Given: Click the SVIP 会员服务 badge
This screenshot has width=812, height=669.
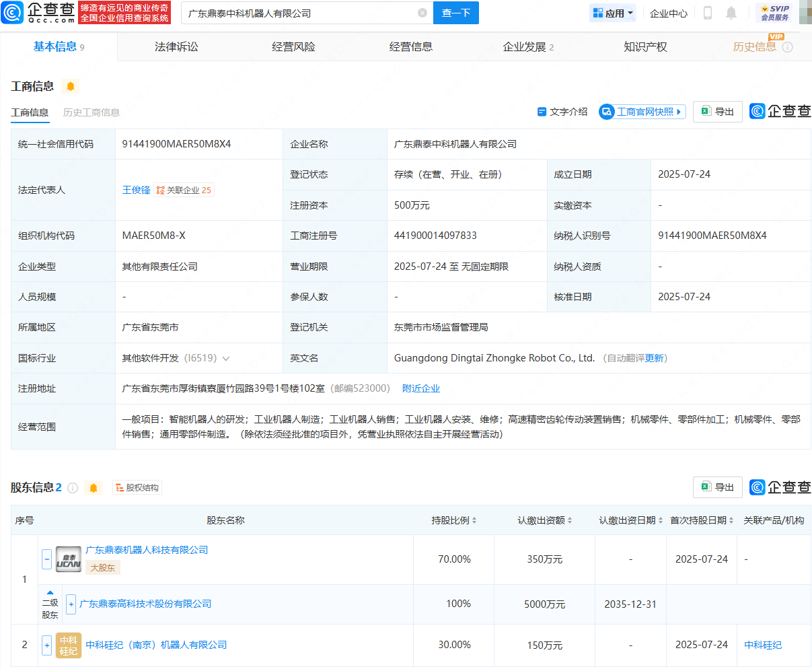Looking at the screenshot, I should [x=774, y=13].
